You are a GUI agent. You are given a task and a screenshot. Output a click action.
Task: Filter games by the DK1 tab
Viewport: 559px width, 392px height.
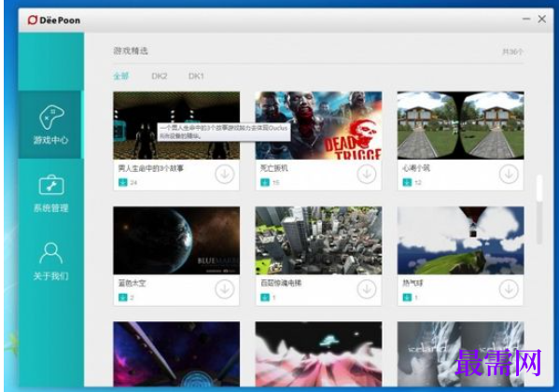tap(196, 76)
